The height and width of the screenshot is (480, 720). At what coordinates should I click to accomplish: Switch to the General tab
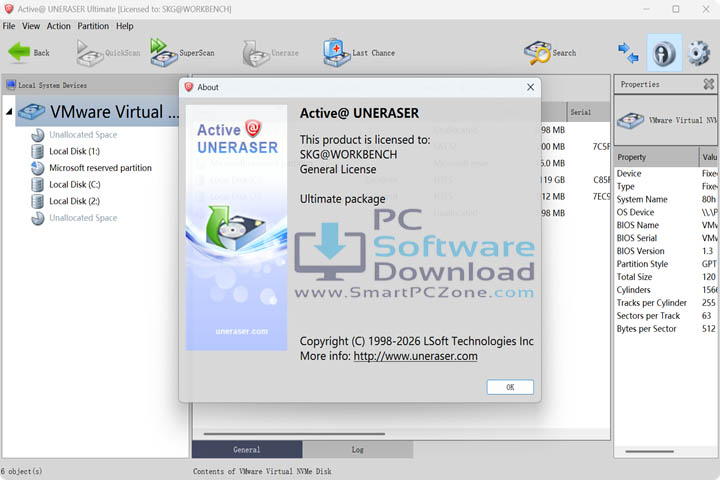click(x=247, y=450)
